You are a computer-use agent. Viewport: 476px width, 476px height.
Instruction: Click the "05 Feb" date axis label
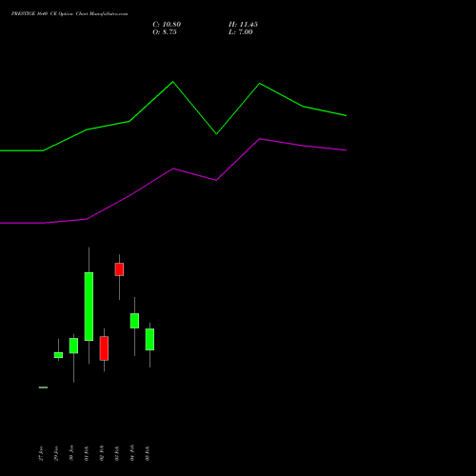[x=148, y=453]
